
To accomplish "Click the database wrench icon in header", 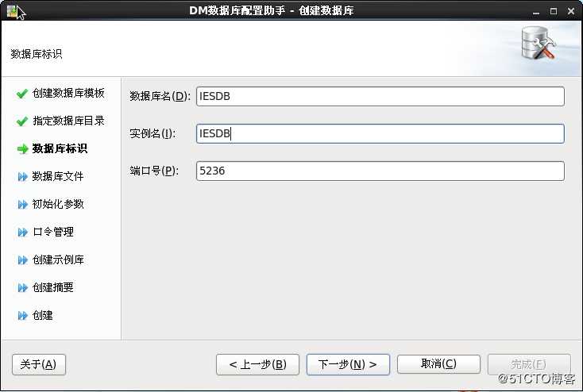I will [x=540, y=44].
